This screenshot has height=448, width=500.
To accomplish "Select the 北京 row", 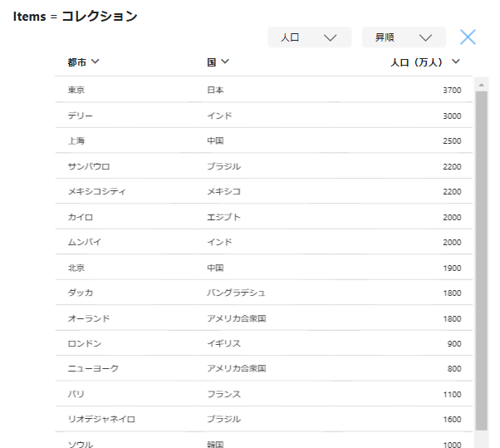I will point(76,268).
